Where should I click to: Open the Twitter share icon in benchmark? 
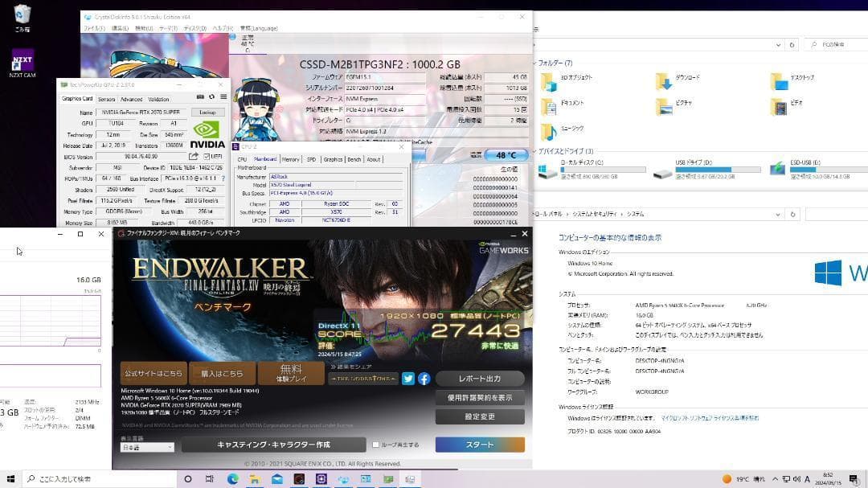pos(408,379)
